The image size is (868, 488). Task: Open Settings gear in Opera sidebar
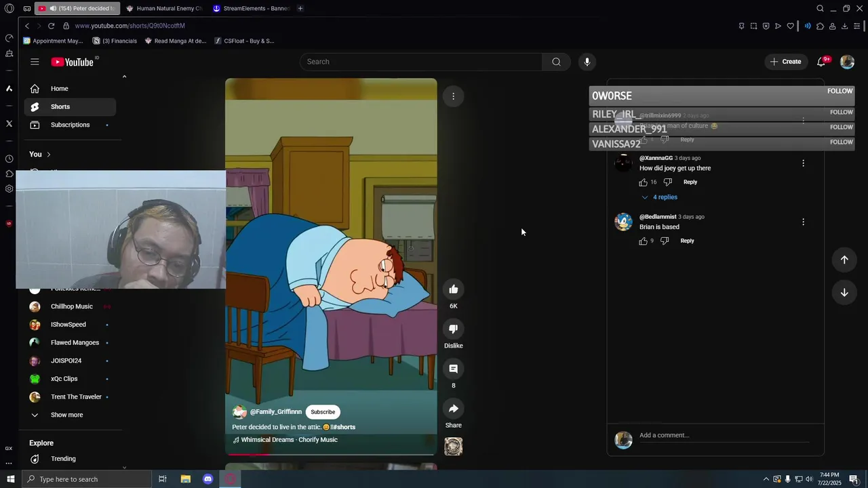(9, 189)
